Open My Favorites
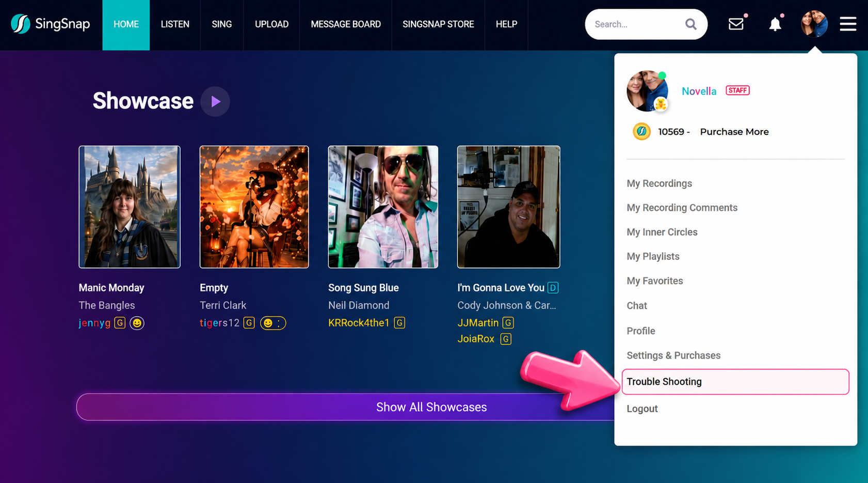868x483 pixels. [654, 281]
